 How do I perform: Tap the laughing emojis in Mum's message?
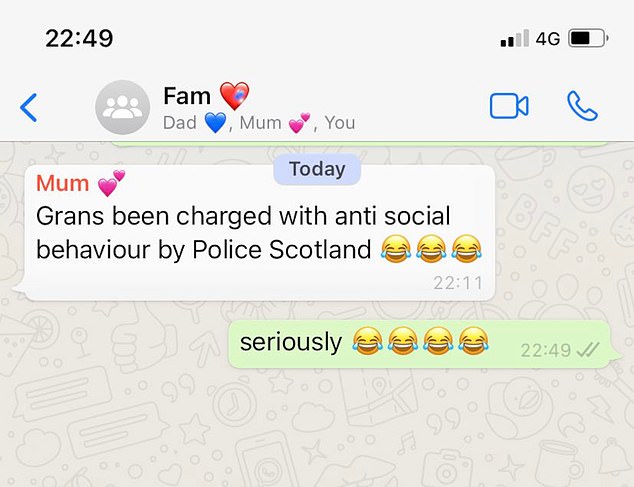[x=431, y=249]
